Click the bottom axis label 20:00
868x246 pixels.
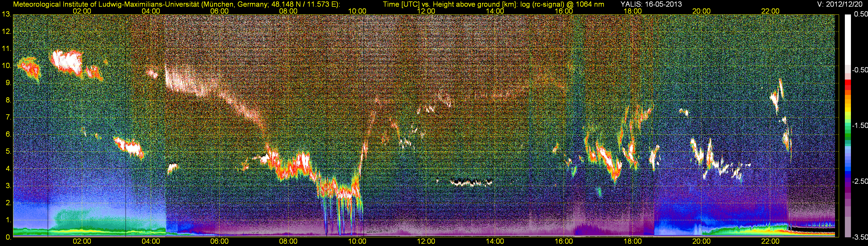coord(702,241)
